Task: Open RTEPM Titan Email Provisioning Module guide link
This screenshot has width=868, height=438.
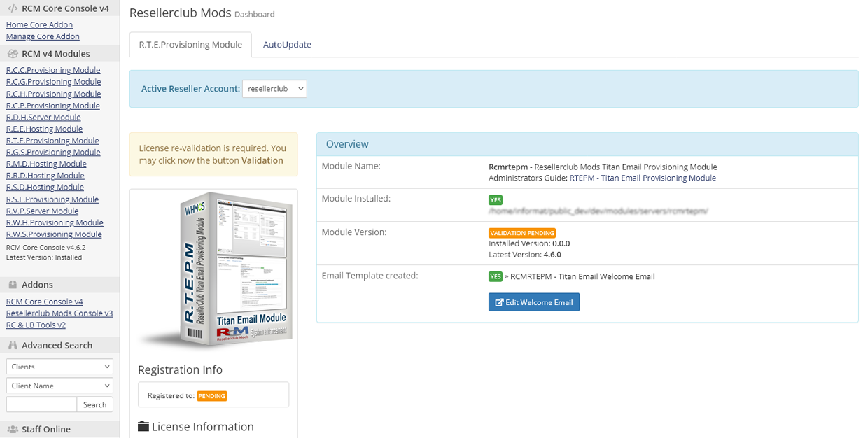Action: pos(643,178)
